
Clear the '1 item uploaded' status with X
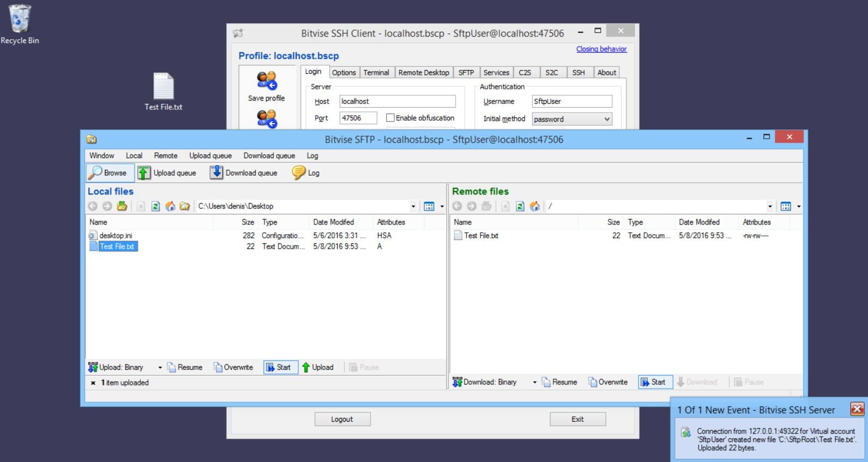[93, 383]
